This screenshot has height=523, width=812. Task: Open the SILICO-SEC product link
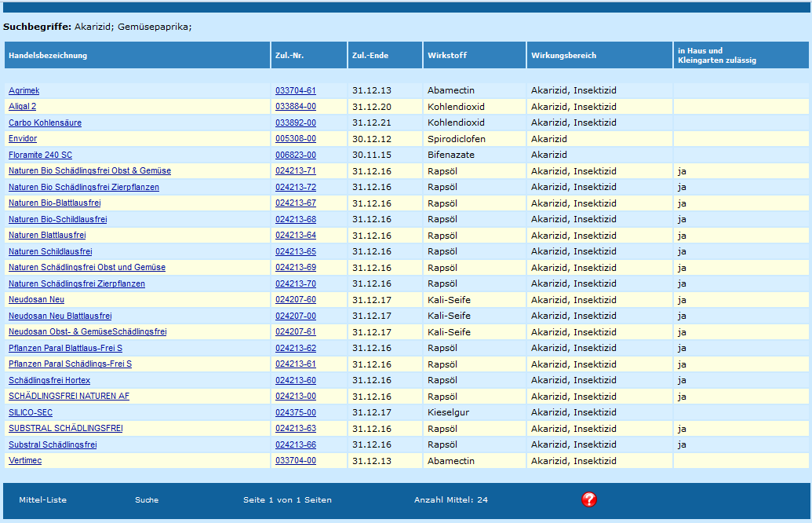point(31,412)
